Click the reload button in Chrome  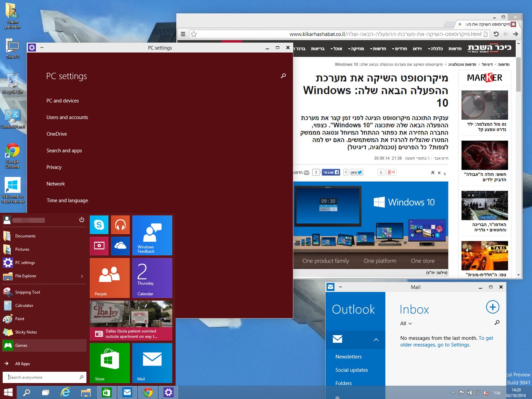496,34
